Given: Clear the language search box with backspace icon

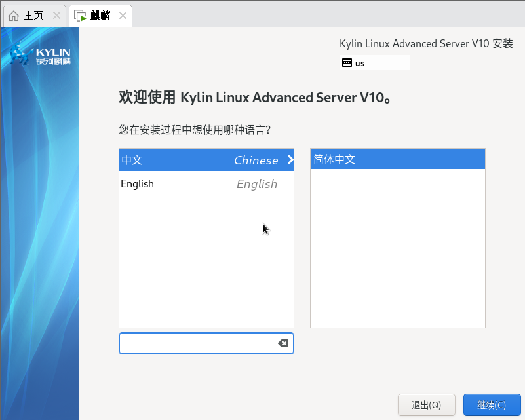Looking at the screenshot, I should [283, 343].
